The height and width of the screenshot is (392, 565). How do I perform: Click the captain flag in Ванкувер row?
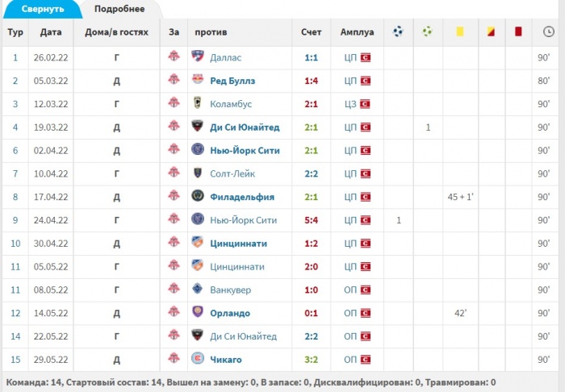(366, 290)
